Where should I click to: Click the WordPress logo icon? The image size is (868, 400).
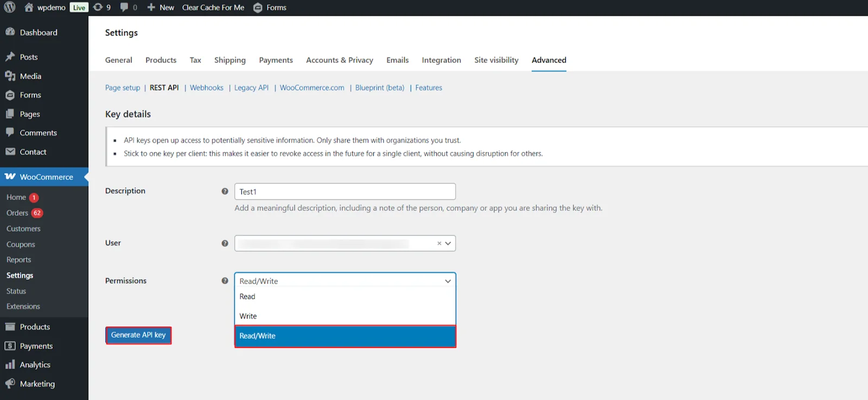pyautogui.click(x=10, y=8)
